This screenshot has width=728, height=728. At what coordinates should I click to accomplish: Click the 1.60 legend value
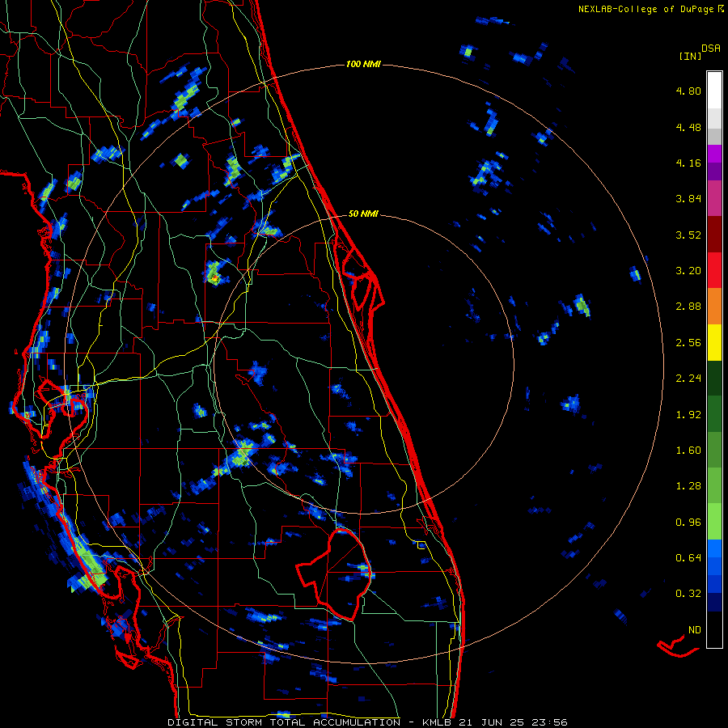point(688,451)
